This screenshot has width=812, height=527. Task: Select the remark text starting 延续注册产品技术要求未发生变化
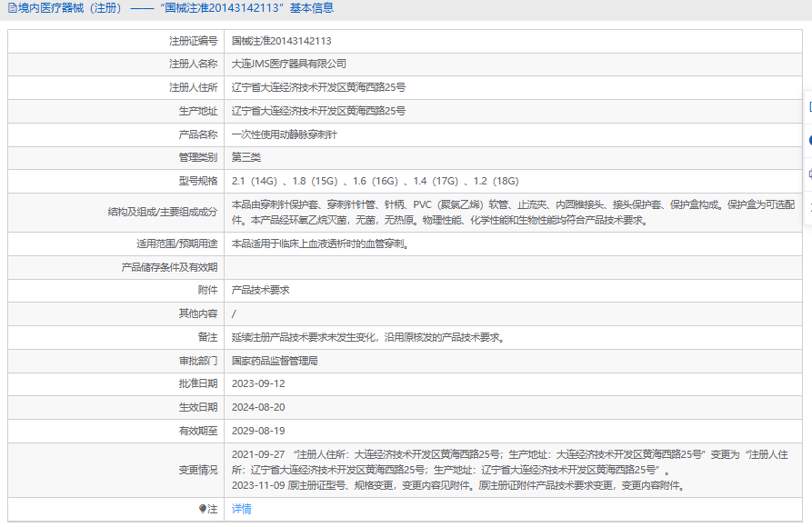pyautogui.click(x=368, y=337)
